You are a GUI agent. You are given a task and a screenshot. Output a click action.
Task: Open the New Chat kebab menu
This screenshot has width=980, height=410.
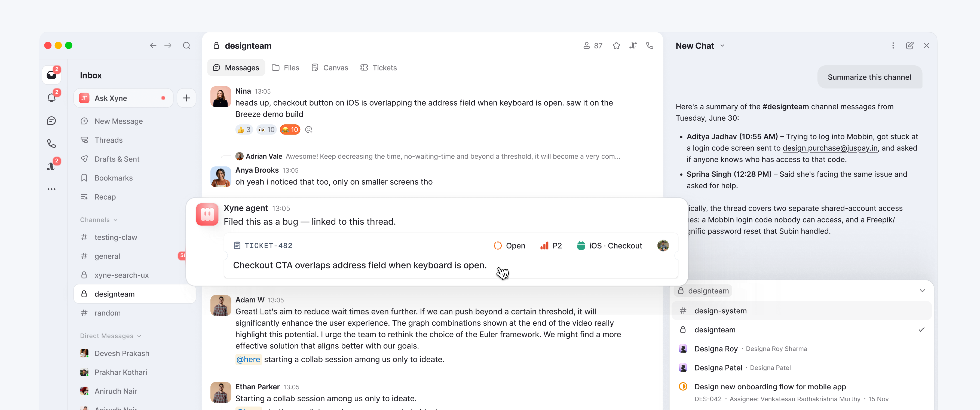893,46
